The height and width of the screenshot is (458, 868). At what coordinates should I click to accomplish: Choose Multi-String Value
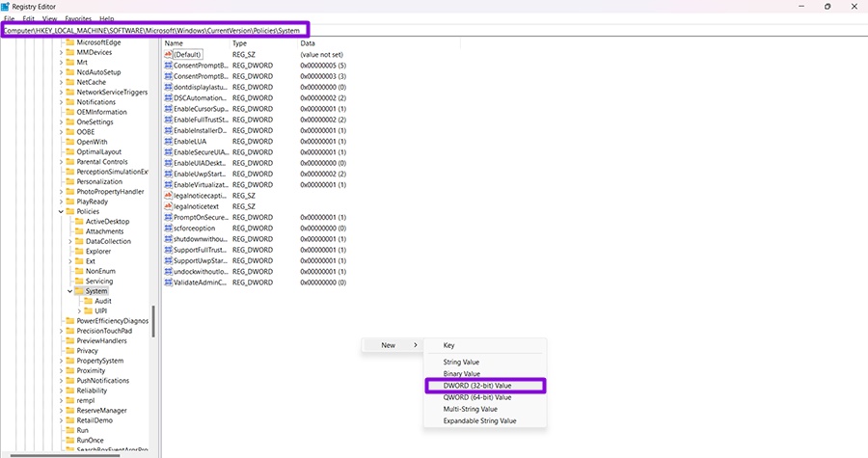[485, 409]
